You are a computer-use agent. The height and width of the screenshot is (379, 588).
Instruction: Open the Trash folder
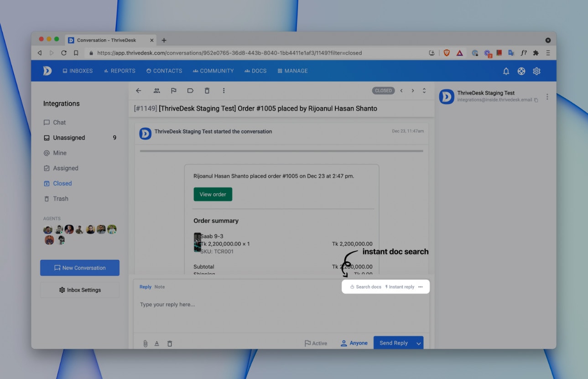(56, 199)
